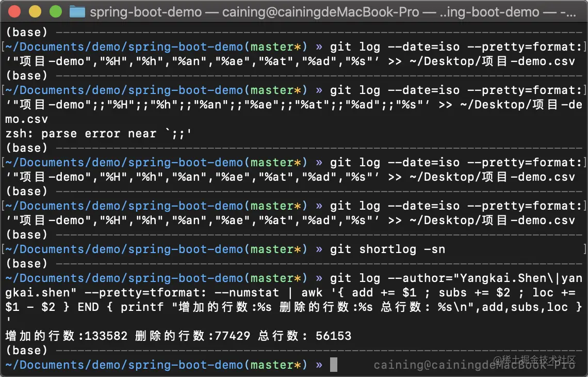Click the '--numstat' option text
The image size is (588, 377).
point(247,292)
